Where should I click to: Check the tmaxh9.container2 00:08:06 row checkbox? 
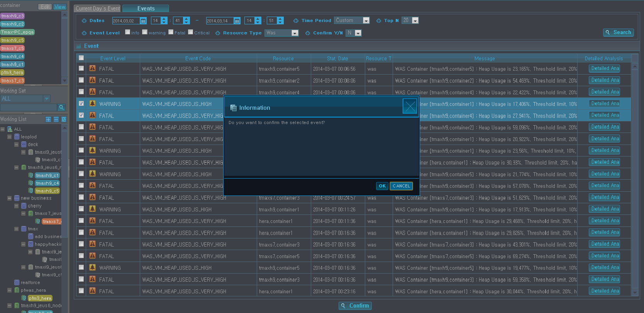coord(81,80)
